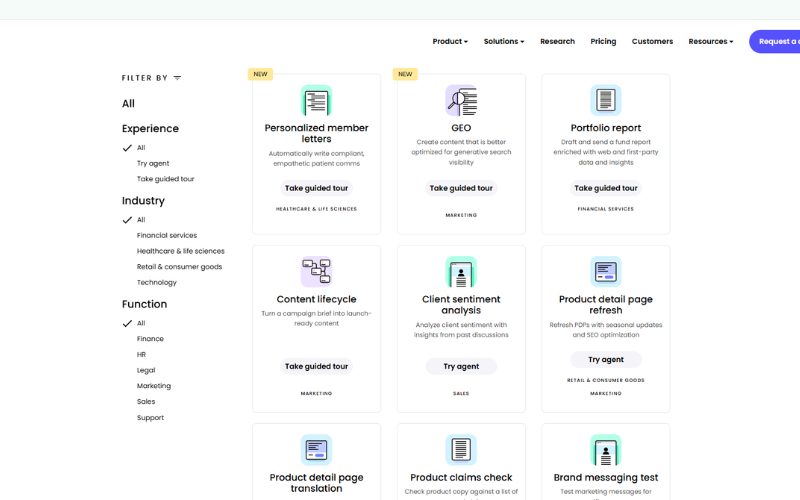800x500 pixels.
Task: Click Sales tag on Client sentiment card
Action: coord(461,394)
